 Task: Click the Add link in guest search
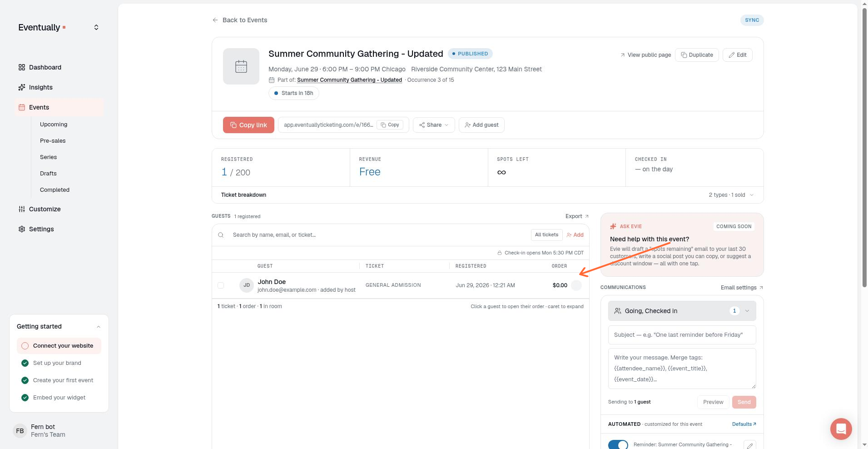[x=575, y=235]
